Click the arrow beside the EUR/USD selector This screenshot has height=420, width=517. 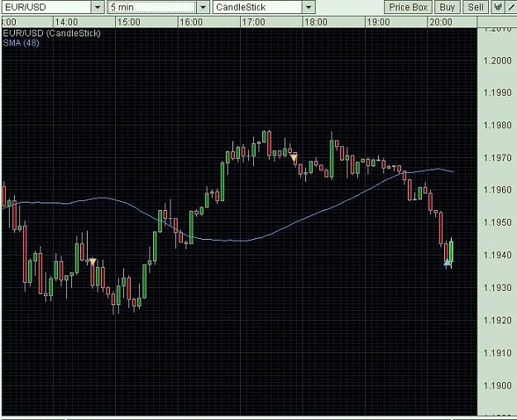tap(98, 7)
